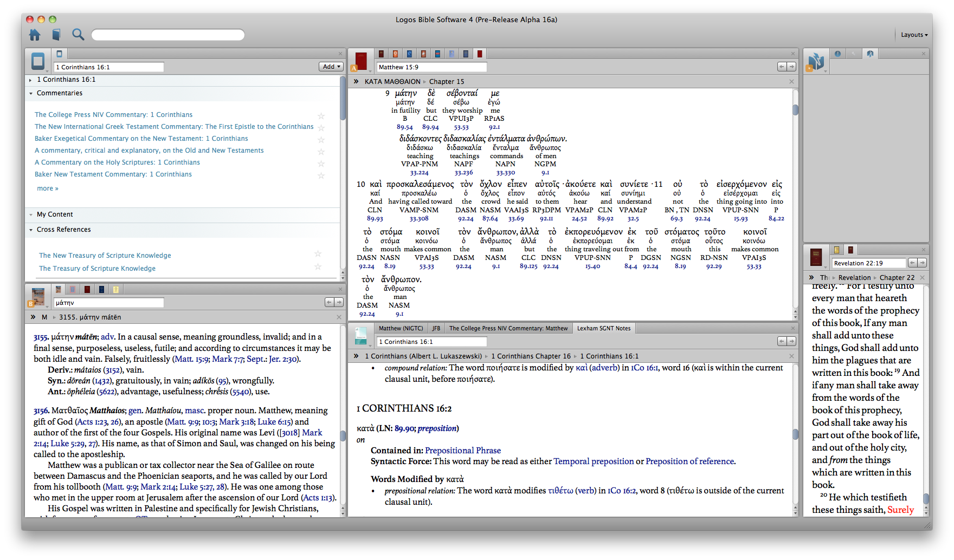Open the Prepositional Phrase link

(x=463, y=451)
